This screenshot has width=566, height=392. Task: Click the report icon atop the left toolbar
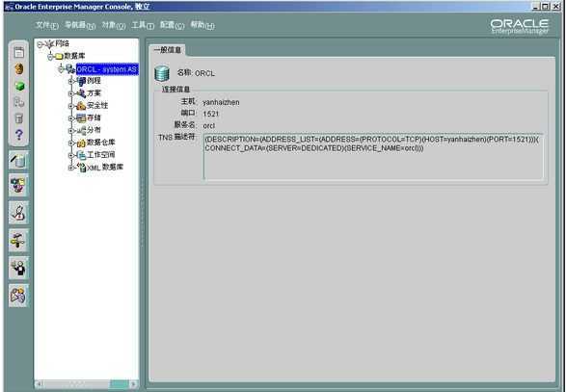18,52
